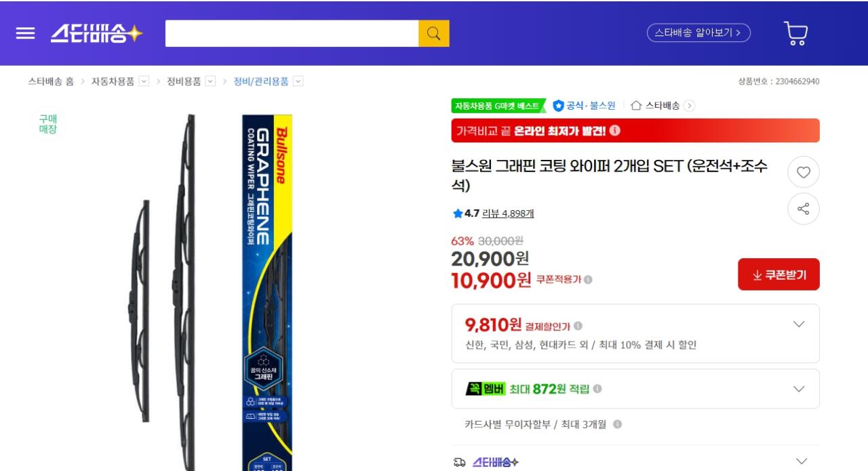Image resolution: width=868 pixels, height=471 pixels.
Task: Click circular arrow next to 스타배송 shop
Action: point(689,106)
